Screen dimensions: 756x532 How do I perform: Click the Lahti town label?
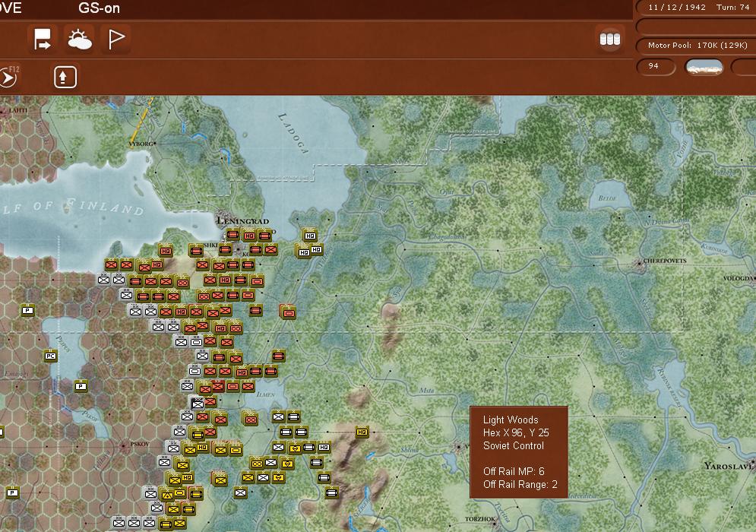pyautogui.click(x=17, y=110)
